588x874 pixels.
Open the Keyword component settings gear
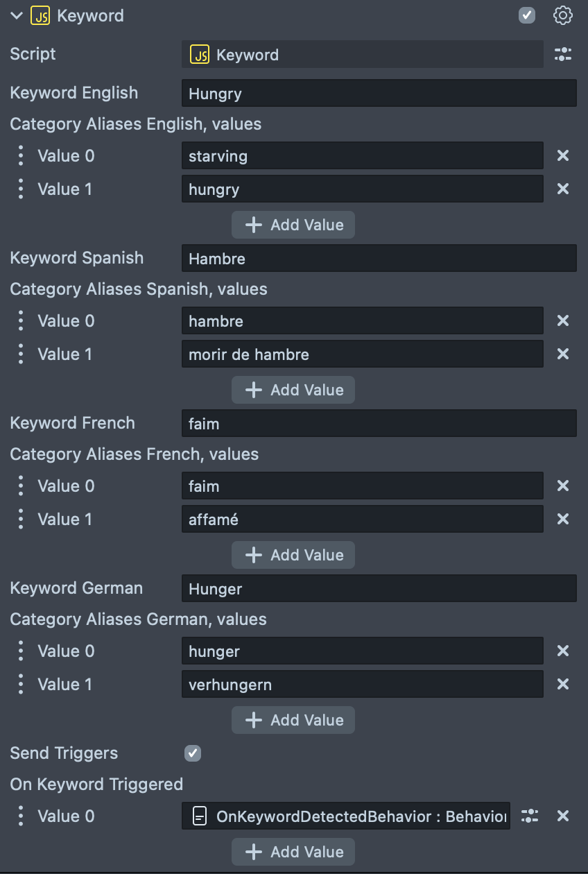[563, 16]
